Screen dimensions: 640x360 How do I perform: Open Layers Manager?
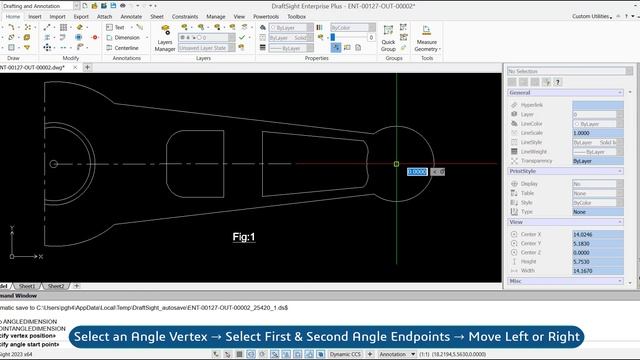[165, 38]
